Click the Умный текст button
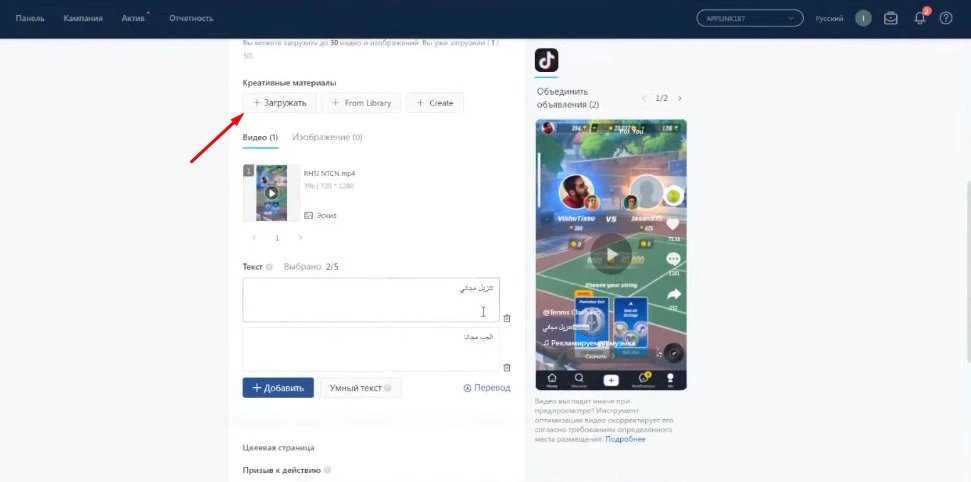This screenshot has width=971, height=482. pos(360,388)
